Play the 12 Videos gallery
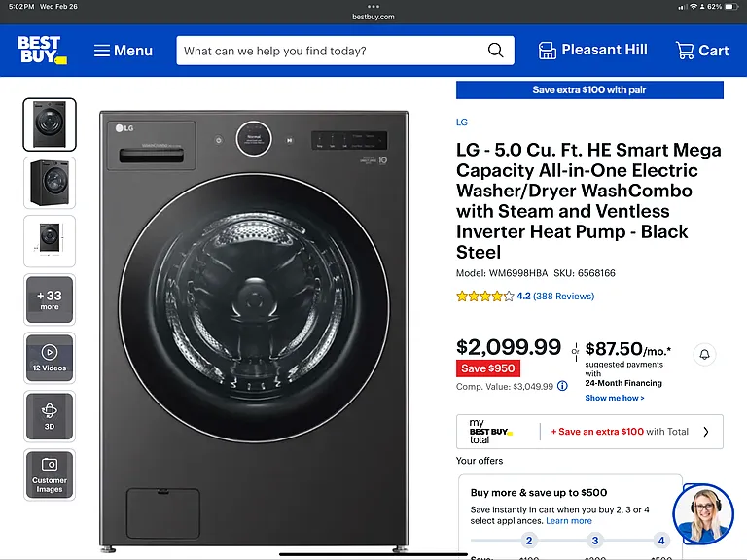This screenshot has width=747, height=560. (x=50, y=358)
